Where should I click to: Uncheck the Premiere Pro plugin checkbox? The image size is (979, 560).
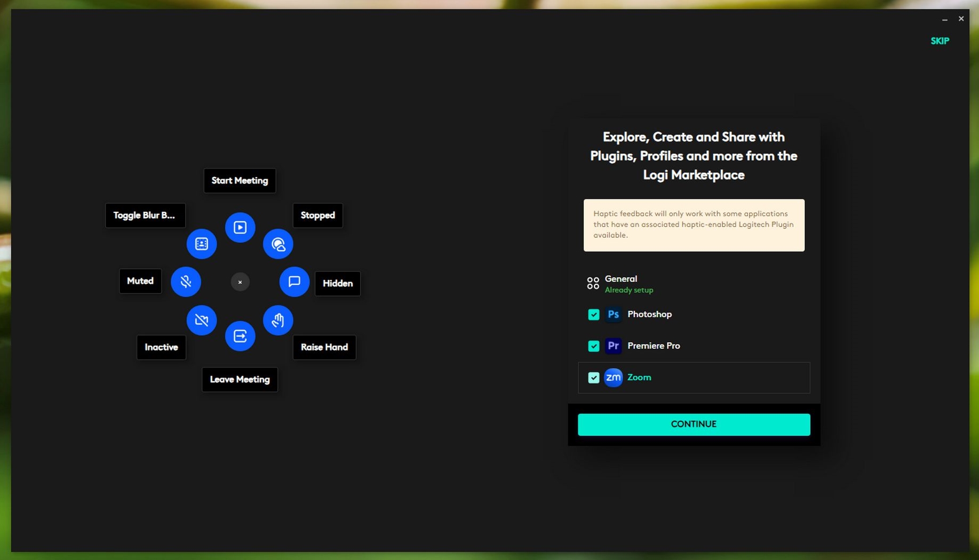tap(593, 346)
